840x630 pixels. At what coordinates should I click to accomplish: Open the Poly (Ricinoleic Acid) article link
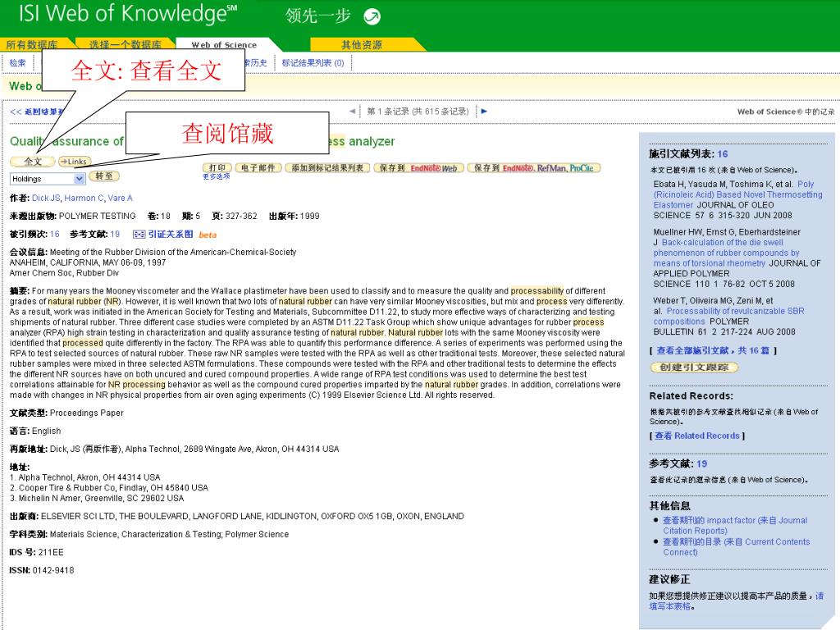click(737, 194)
